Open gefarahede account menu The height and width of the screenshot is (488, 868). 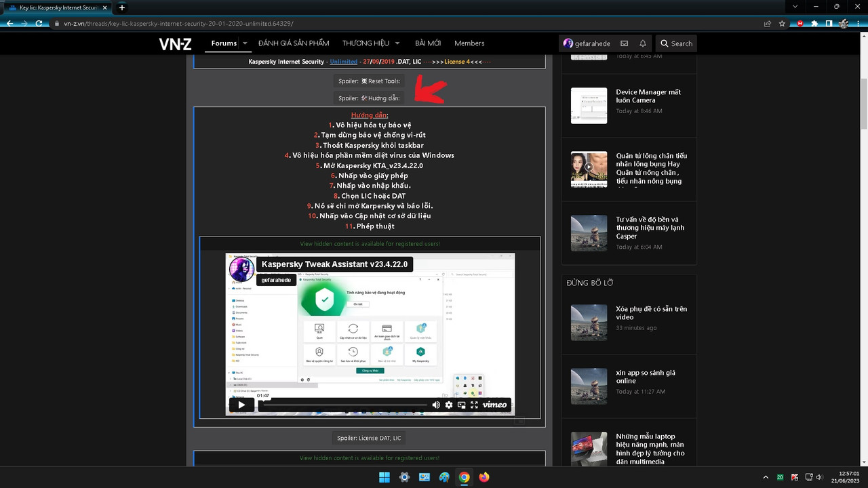point(587,43)
